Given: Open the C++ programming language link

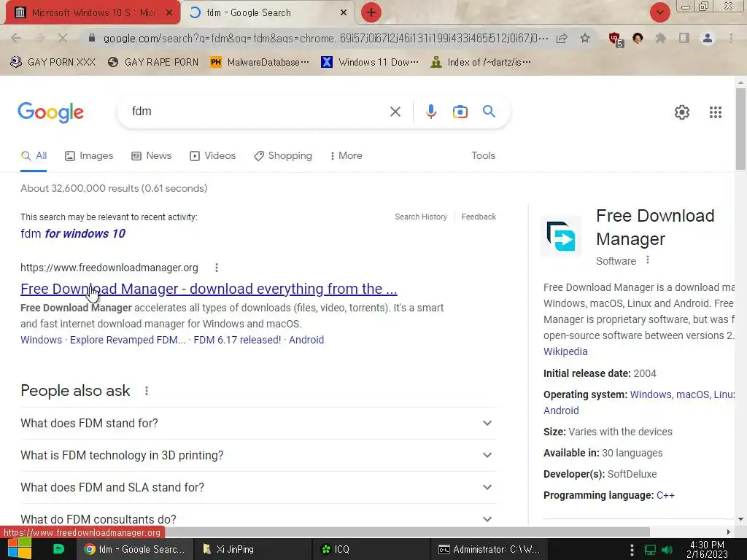Looking at the screenshot, I should (x=665, y=496).
